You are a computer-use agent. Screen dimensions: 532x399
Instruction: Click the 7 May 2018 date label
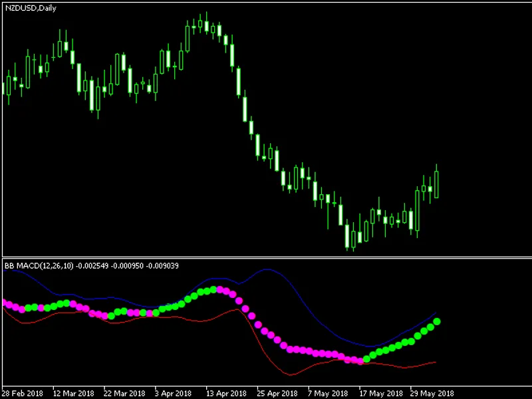coord(328,394)
